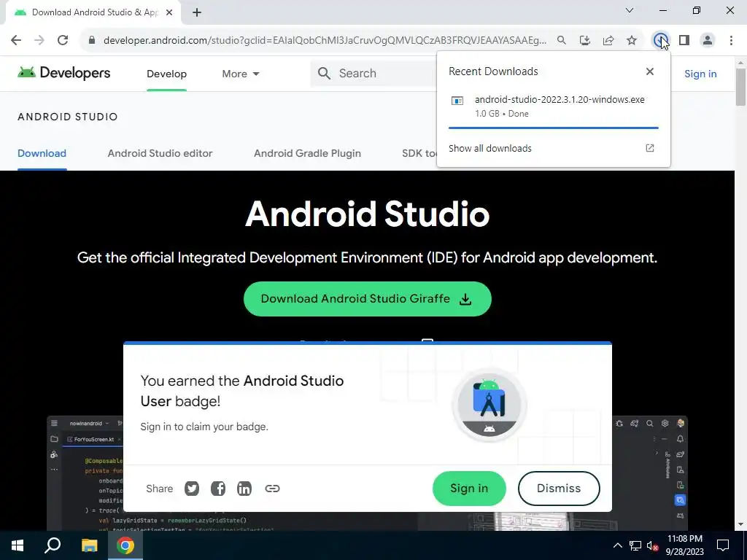This screenshot has height=560, width=747.
Task: Click the padlock site info icon
Action: tap(92, 40)
